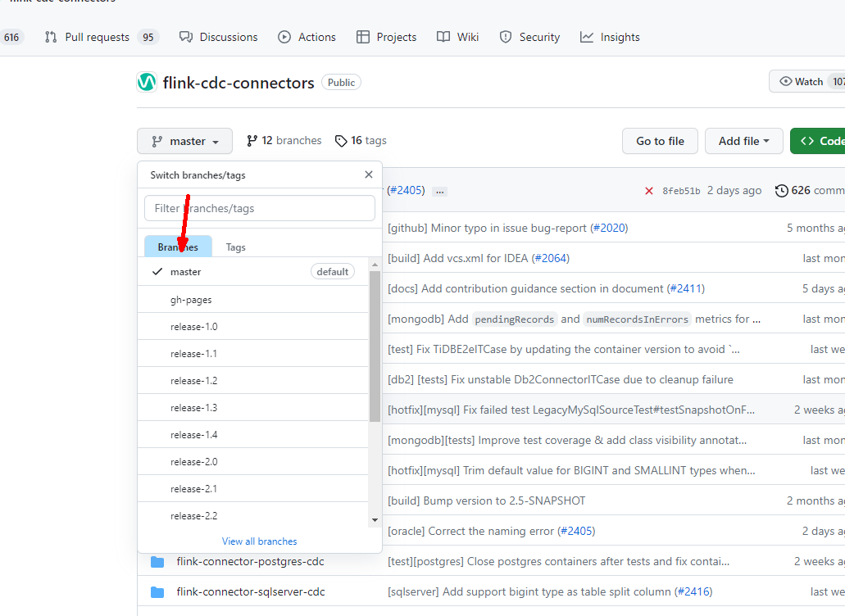Open the master branch dropdown
This screenshot has width=845, height=616.
[185, 141]
